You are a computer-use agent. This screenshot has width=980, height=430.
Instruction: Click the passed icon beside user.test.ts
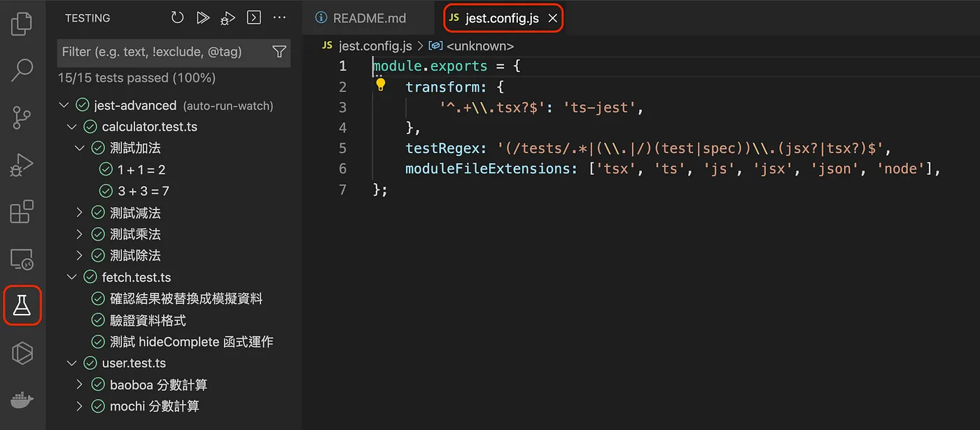90,364
